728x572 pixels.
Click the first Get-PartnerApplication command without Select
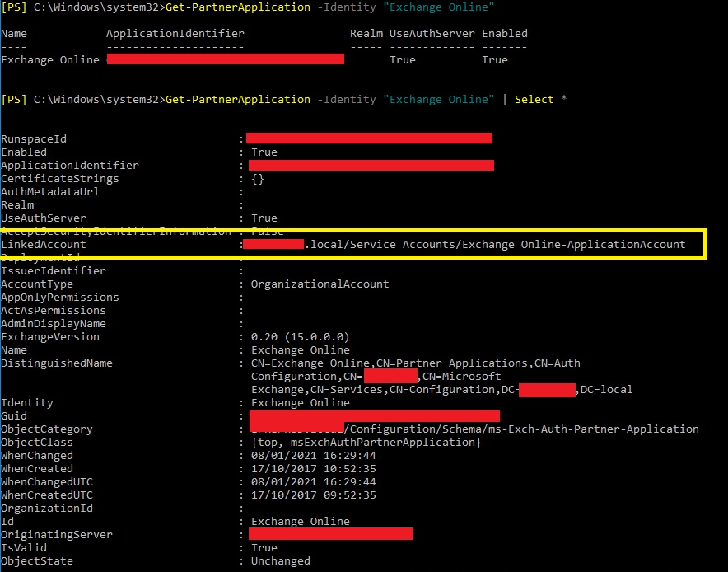(x=329, y=7)
